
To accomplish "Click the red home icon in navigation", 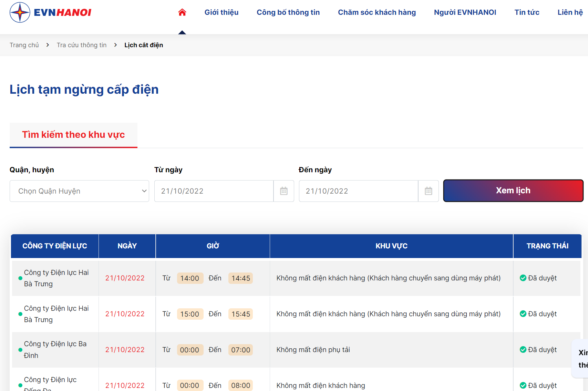I will [x=182, y=12].
